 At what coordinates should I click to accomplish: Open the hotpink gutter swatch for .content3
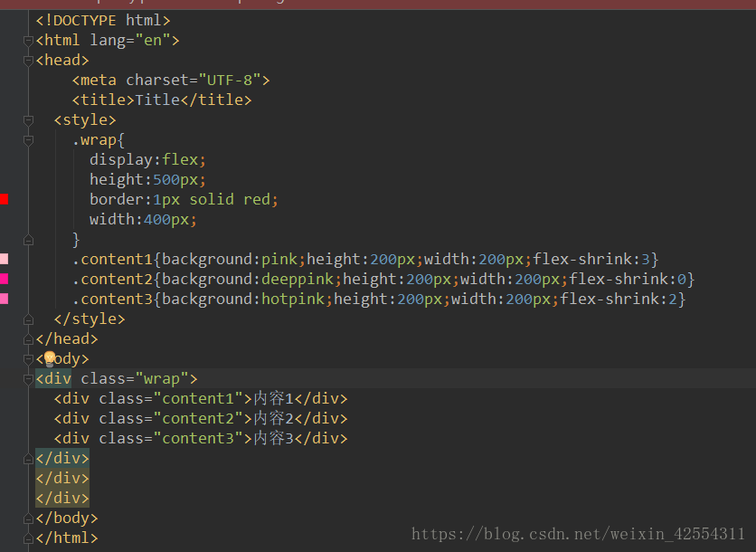pos(5,299)
